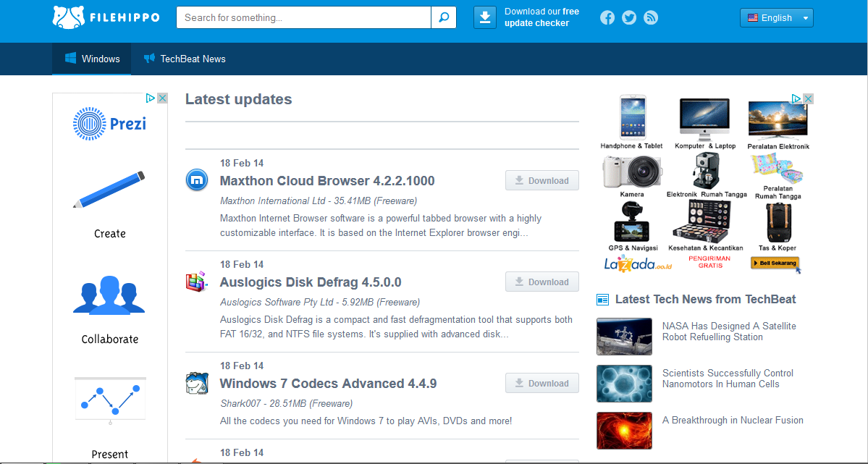Click the FileHippo hippo logo
Viewport: 868px width, 464px height.
coord(67,17)
